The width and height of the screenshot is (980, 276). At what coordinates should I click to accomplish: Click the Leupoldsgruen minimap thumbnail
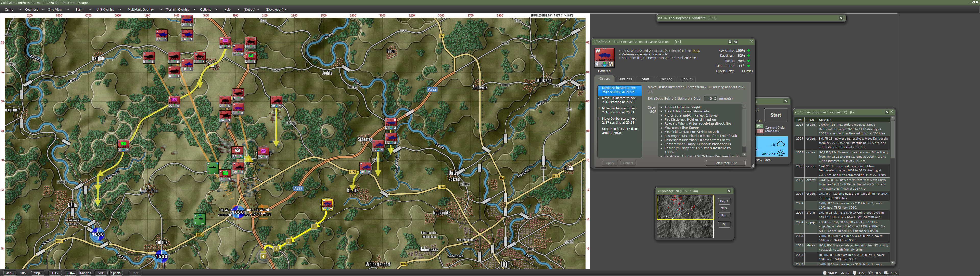point(685,216)
